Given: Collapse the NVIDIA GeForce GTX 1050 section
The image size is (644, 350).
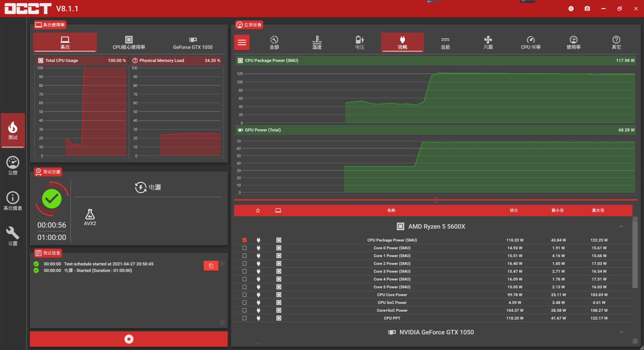Looking at the screenshot, I should pyautogui.click(x=621, y=332).
